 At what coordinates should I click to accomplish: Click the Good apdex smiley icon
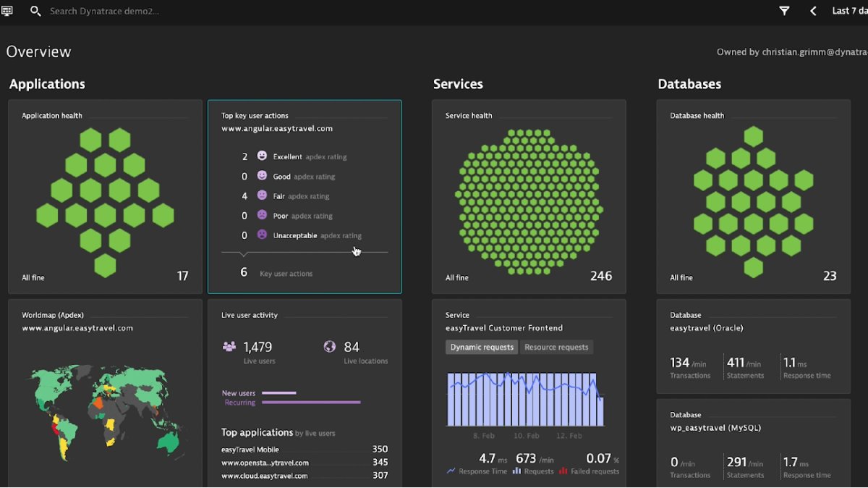(x=262, y=175)
